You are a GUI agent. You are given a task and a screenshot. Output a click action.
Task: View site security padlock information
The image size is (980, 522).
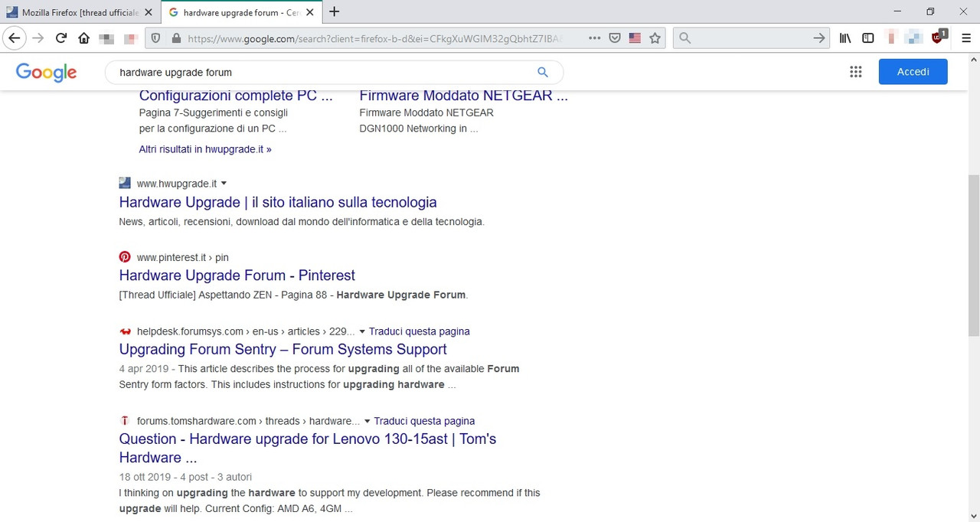pos(175,38)
